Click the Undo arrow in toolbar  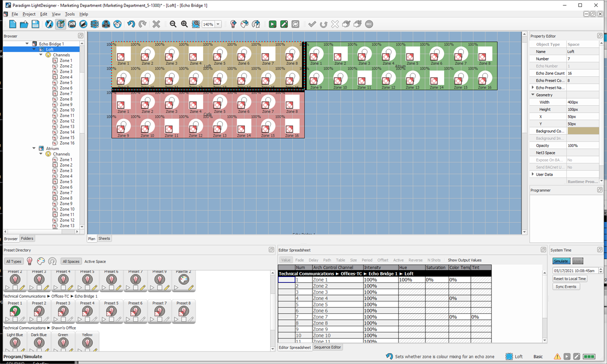[x=131, y=24]
